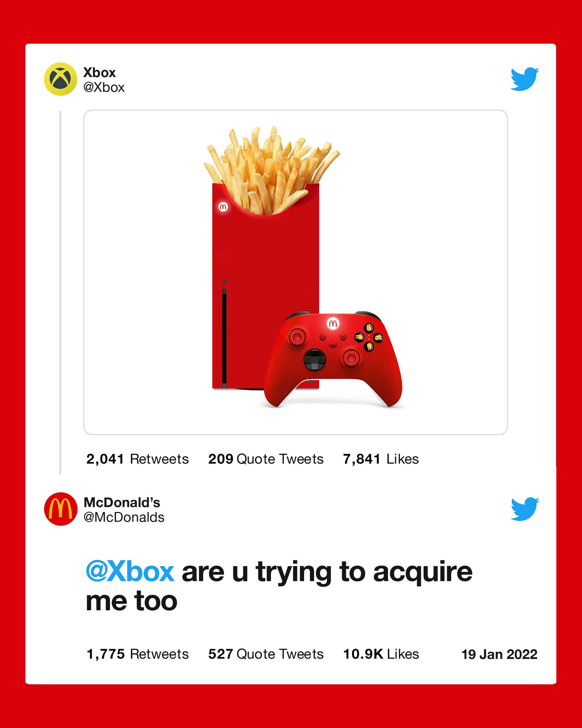View the 209 Quote Tweets
582x728 pixels.
point(266,459)
